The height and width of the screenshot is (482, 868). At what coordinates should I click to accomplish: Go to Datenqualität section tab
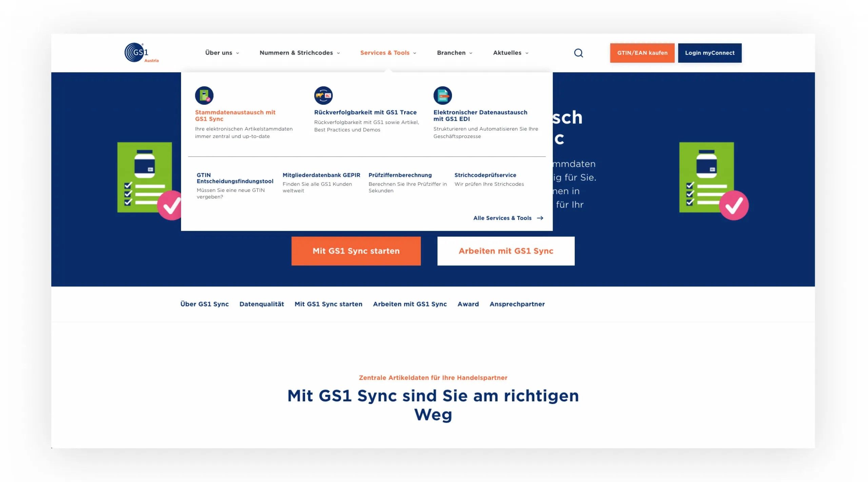point(261,304)
